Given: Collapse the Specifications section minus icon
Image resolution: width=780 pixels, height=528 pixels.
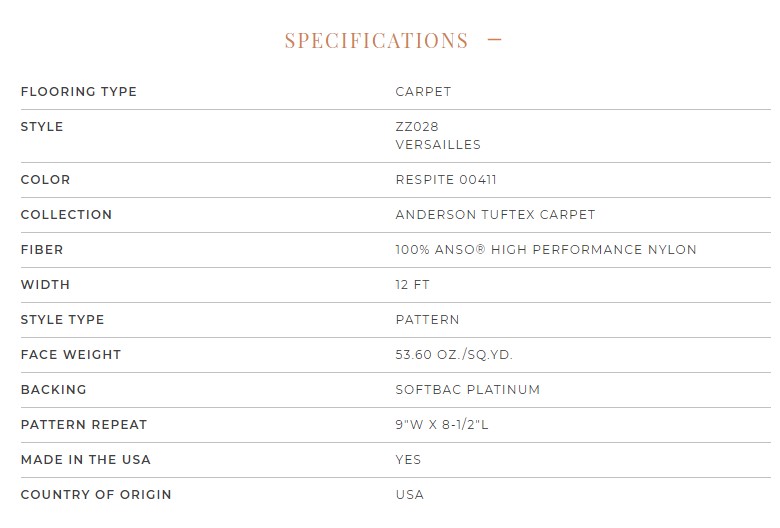Looking at the screenshot, I should pos(494,40).
